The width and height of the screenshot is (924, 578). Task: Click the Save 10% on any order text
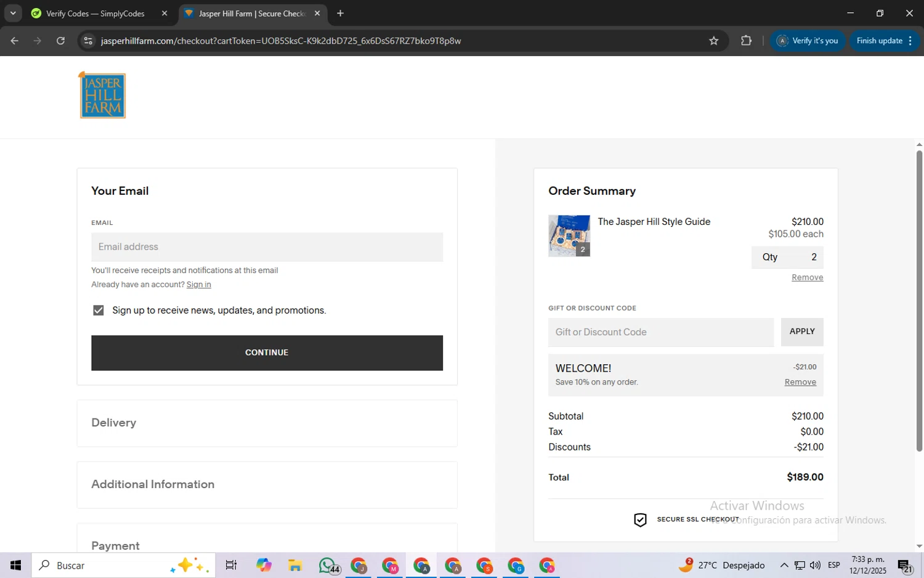[x=596, y=382]
